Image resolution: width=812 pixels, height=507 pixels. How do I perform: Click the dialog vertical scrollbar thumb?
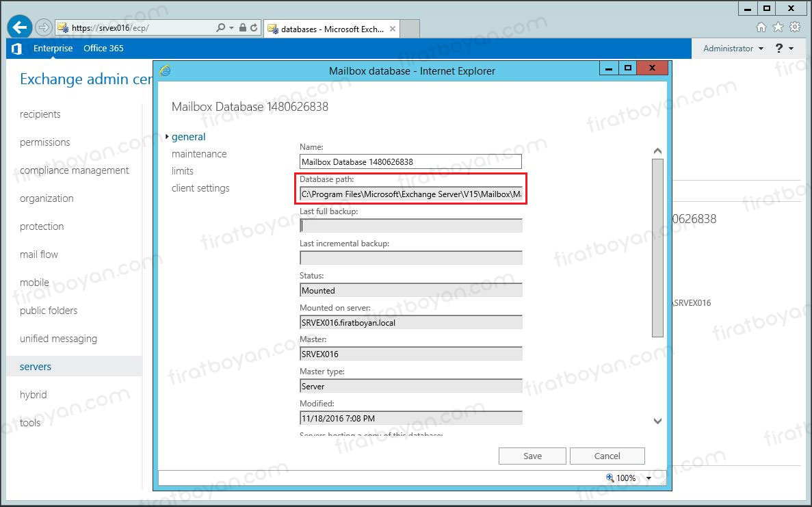pos(657,248)
